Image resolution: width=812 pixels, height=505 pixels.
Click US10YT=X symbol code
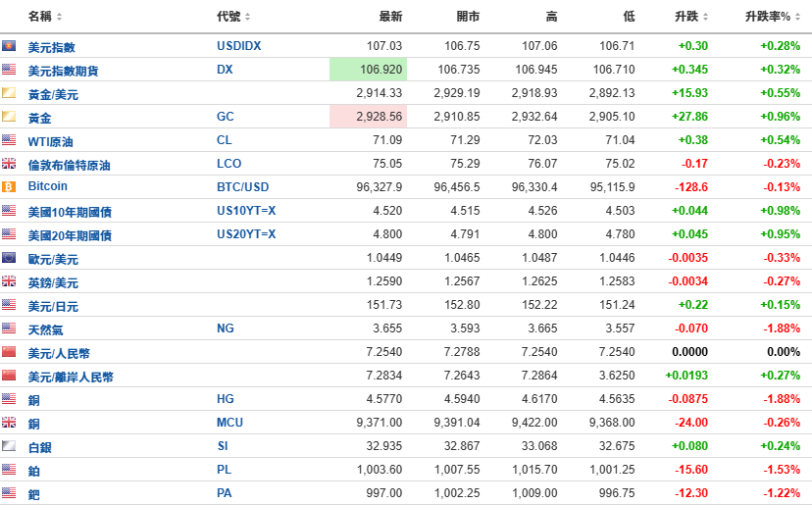point(246,211)
